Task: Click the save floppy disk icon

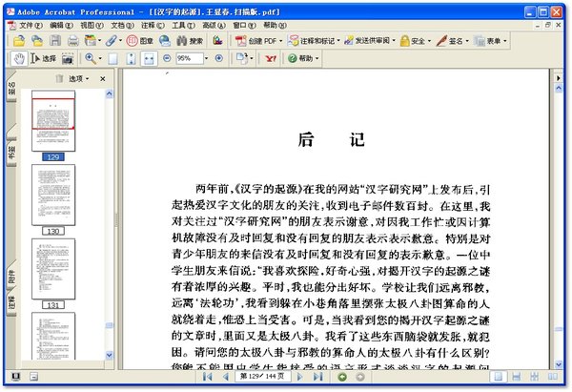Action: coord(55,40)
